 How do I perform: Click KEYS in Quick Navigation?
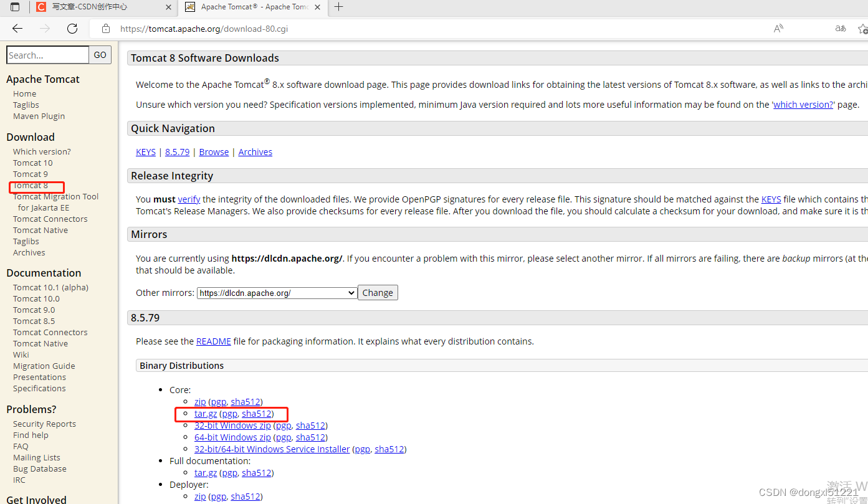146,152
